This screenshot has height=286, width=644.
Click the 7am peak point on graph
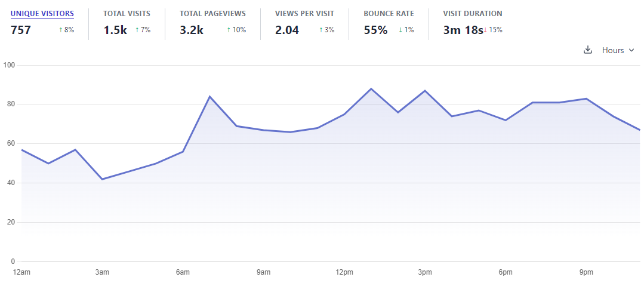coord(209,97)
